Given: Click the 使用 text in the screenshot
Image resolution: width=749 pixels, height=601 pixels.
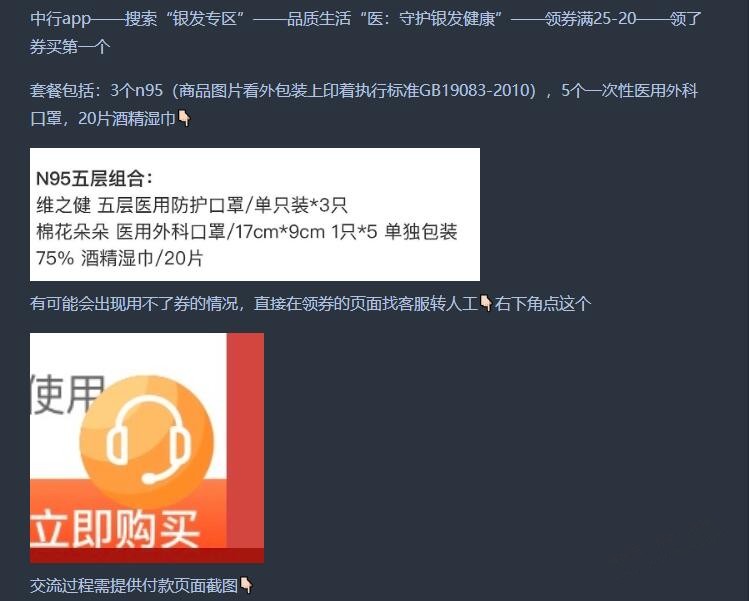Looking at the screenshot, I should pos(66,394).
